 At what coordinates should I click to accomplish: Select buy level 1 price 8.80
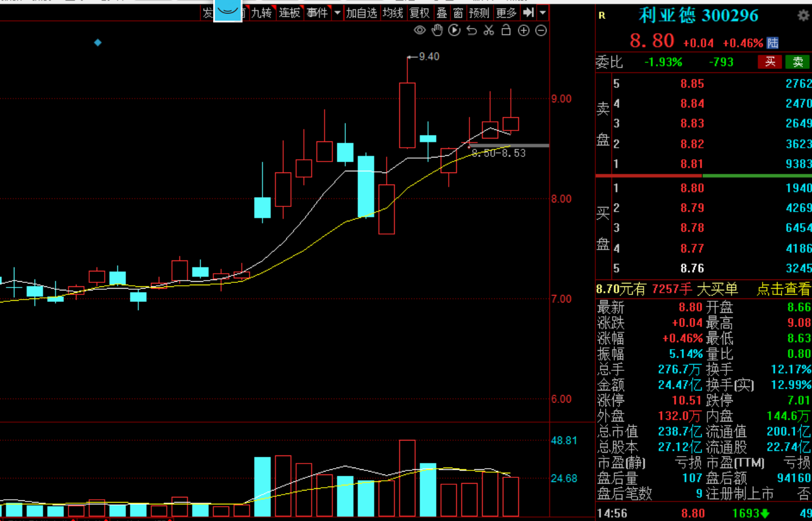(692, 188)
